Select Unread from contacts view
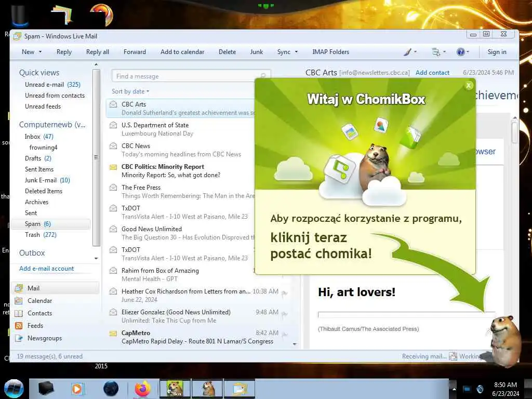 coord(55,96)
